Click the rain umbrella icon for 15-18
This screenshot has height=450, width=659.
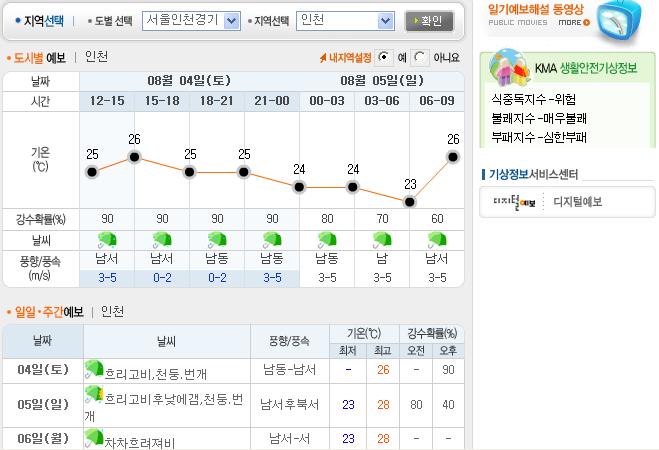[x=162, y=240]
